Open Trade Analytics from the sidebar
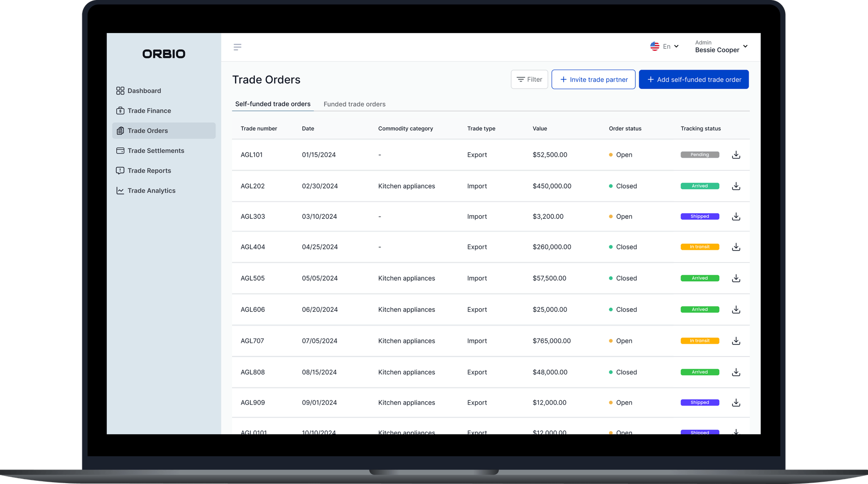The height and width of the screenshot is (484, 868). 151,191
